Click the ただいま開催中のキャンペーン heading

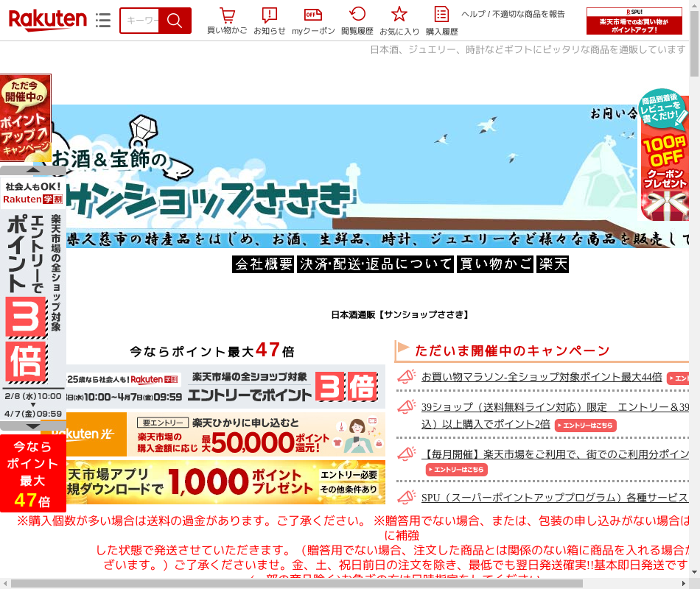pyautogui.click(x=512, y=350)
